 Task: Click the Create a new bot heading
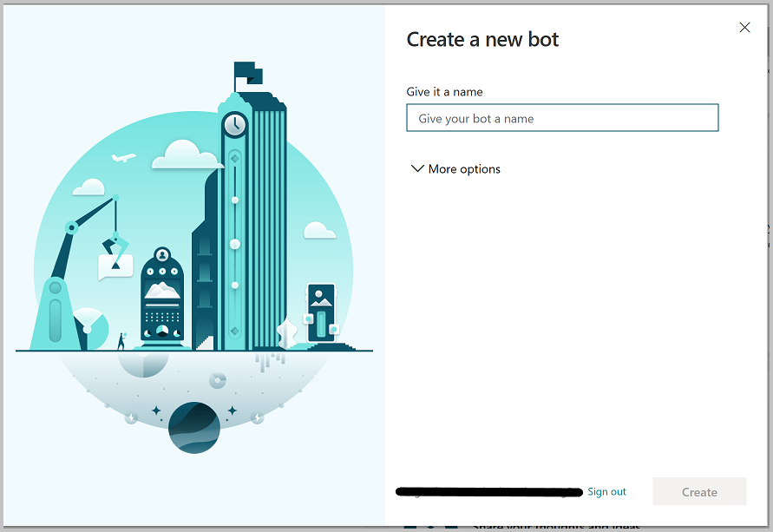pyautogui.click(x=482, y=39)
